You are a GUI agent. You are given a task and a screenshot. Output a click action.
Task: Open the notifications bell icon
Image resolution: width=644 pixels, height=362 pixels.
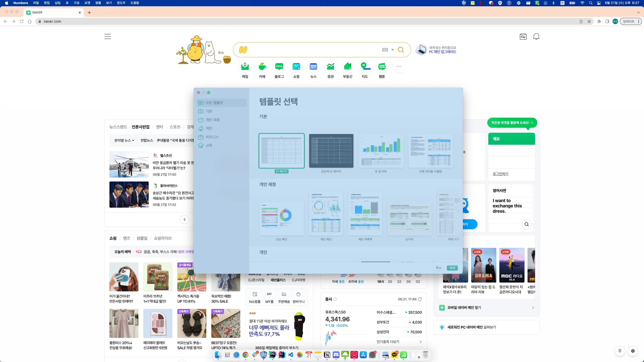tap(536, 37)
